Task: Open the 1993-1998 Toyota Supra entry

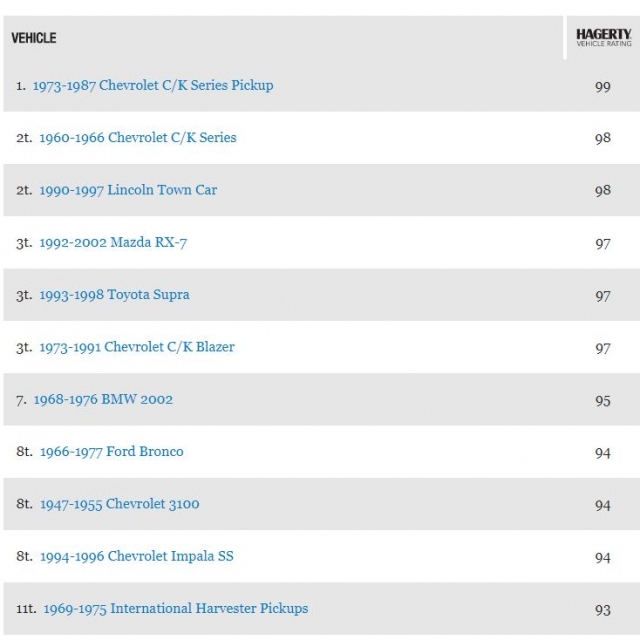Action: pos(114,295)
